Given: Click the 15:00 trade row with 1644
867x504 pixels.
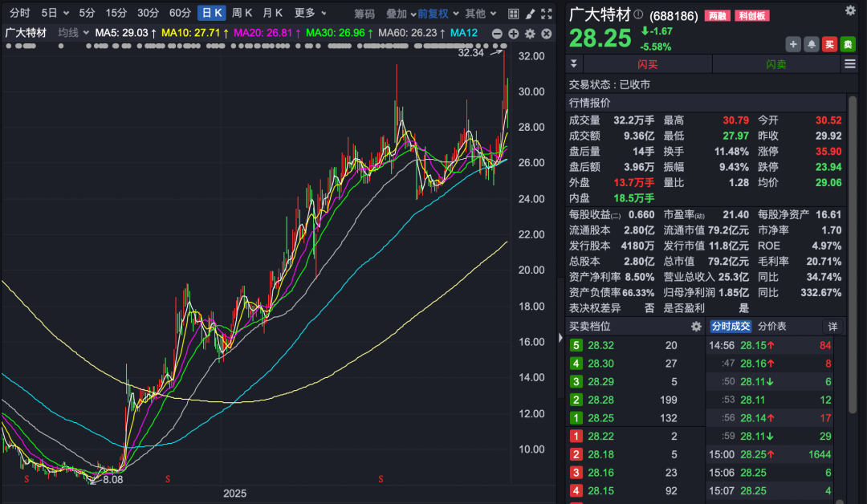Looking at the screenshot, I should click(x=770, y=455).
